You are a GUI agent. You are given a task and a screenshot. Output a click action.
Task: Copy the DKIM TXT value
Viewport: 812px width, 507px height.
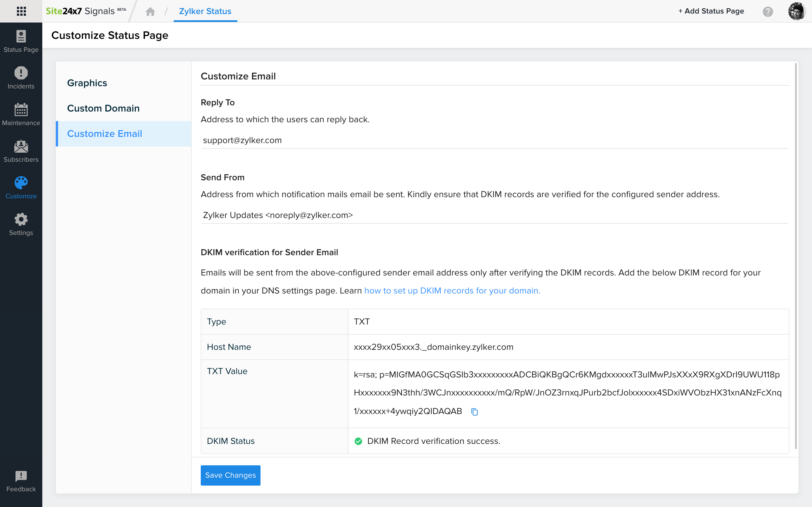(474, 412)
